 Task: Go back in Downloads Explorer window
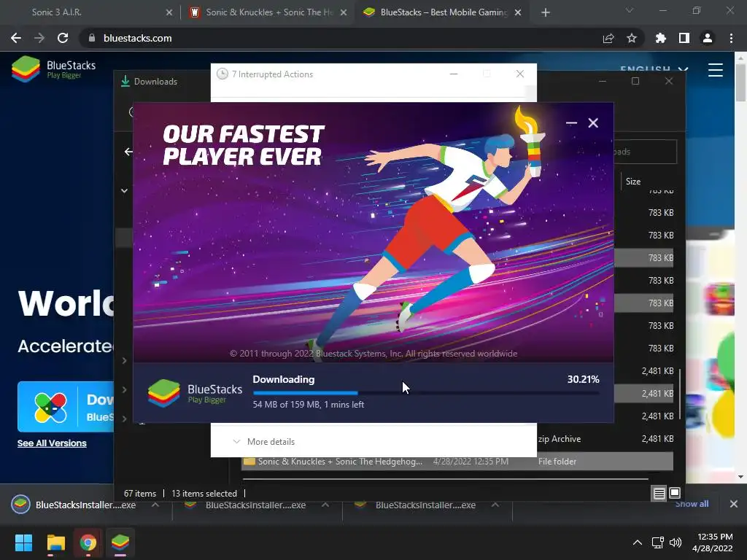(x=128, y=152)
